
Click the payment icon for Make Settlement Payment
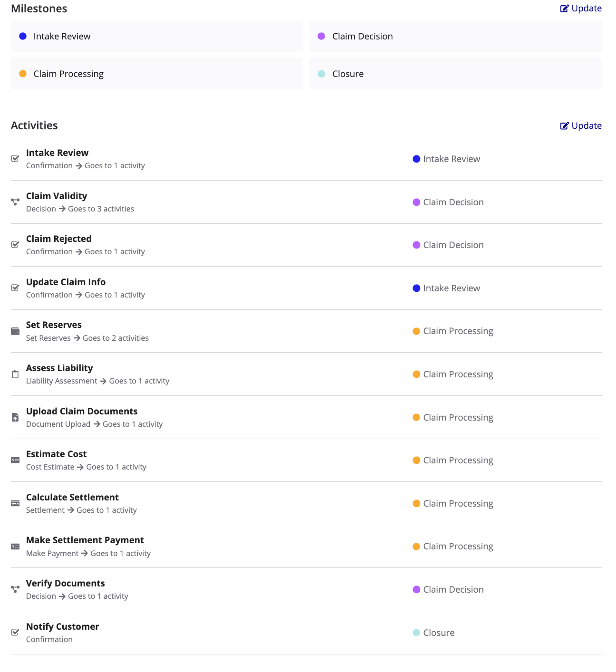coord(15,547)
